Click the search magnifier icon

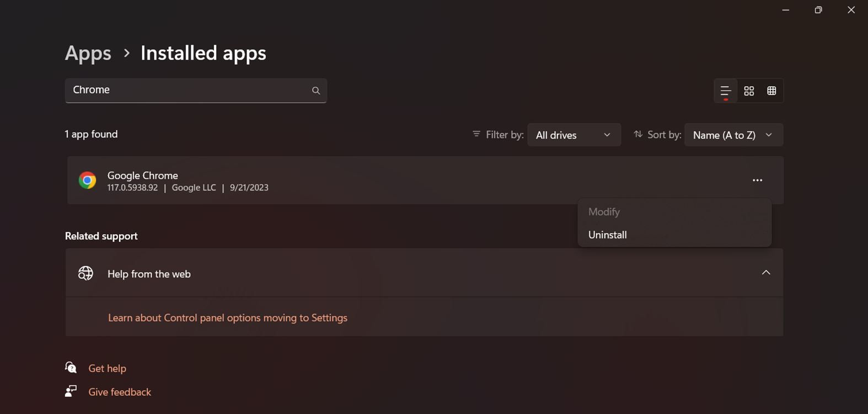[316, 91]
